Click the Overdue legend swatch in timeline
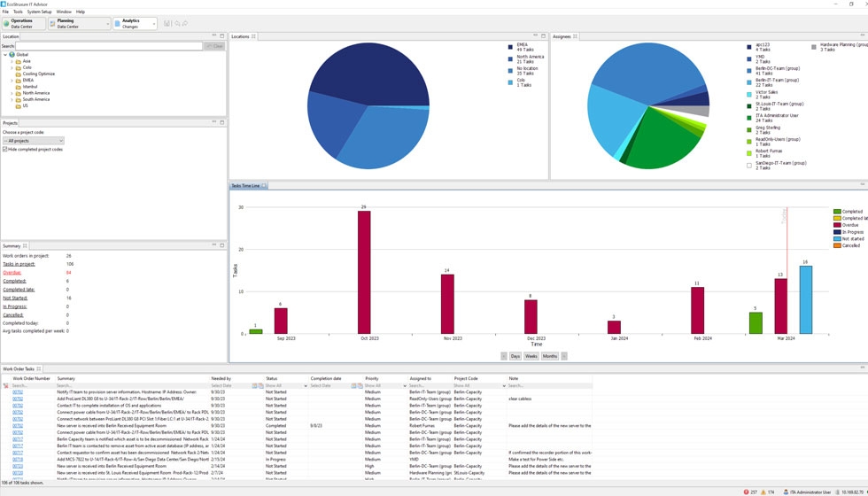 [837, 225]
